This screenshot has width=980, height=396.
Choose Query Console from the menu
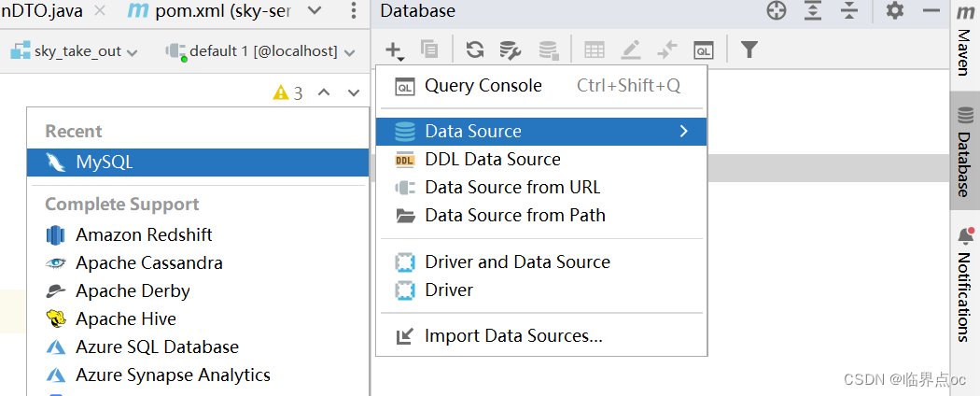click(x=483, y=86)
